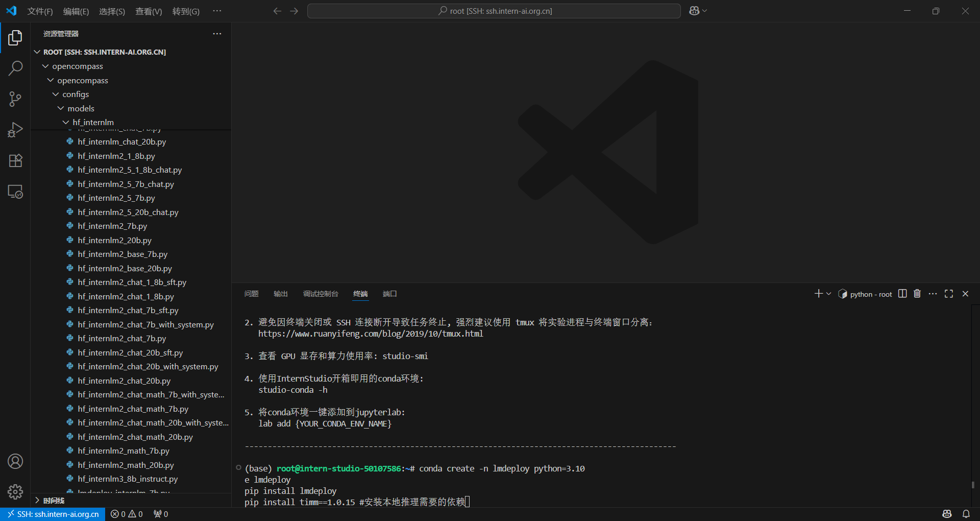Open the Search view icon
Viewport: 980px width, 521px height.
(x=15, y=68)
